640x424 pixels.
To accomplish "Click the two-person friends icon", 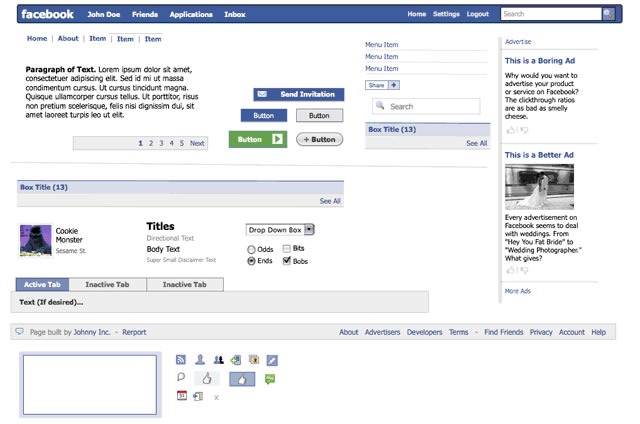I will click(218, 359).
